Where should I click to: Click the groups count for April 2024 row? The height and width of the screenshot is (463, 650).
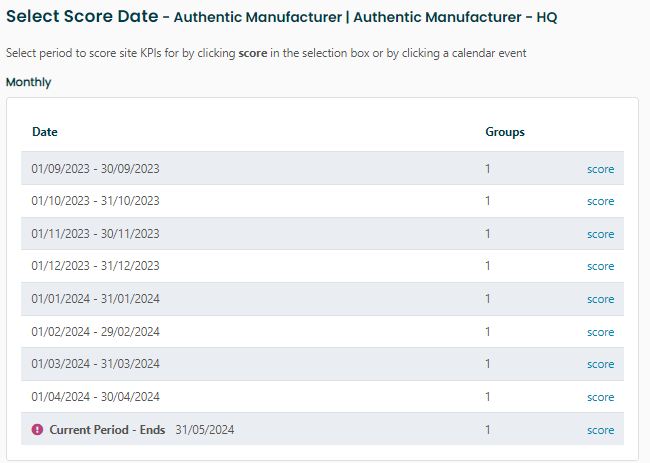488,397
